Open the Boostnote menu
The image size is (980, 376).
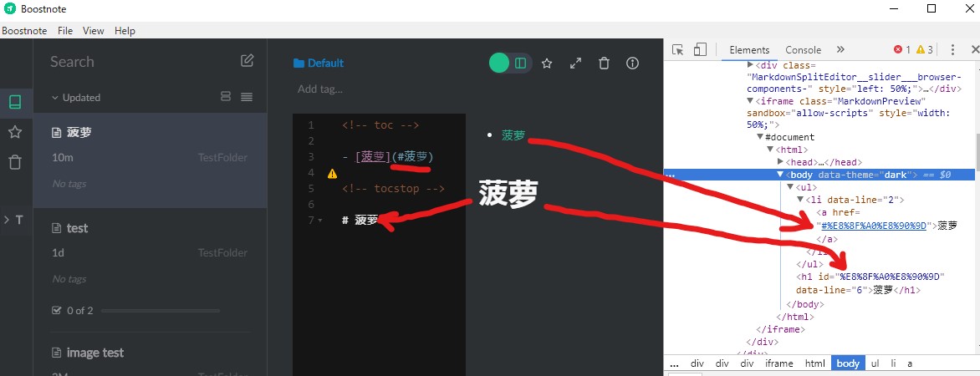click(x=24, y=31)
